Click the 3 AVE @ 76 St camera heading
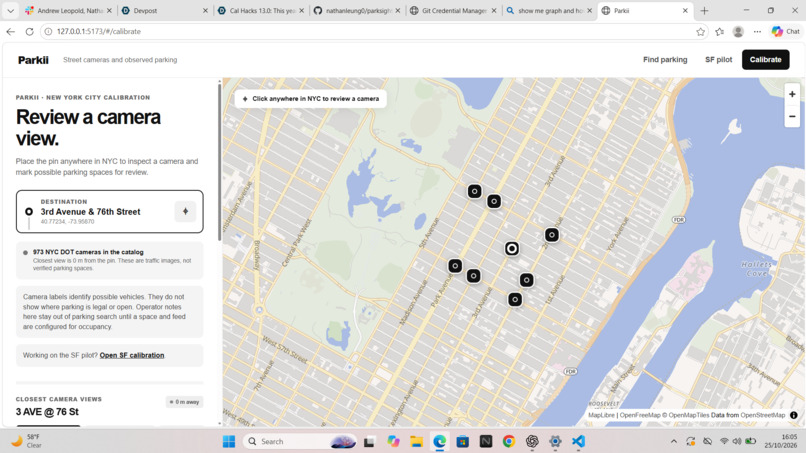806x453 pixels. (47, 412)
